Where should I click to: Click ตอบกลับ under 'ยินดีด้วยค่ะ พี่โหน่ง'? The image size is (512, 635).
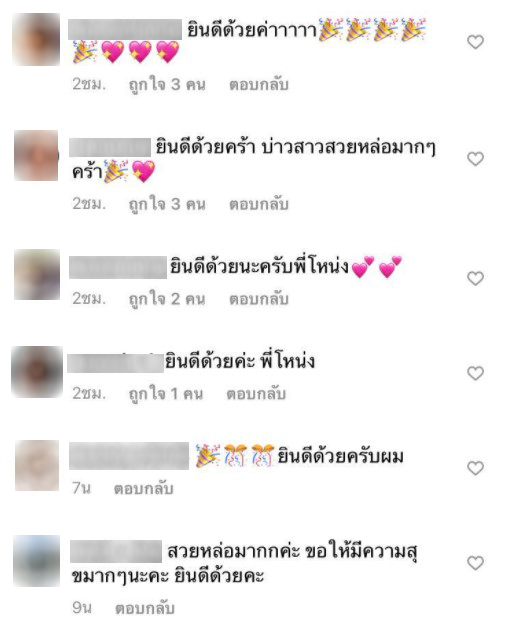(256, 394)
